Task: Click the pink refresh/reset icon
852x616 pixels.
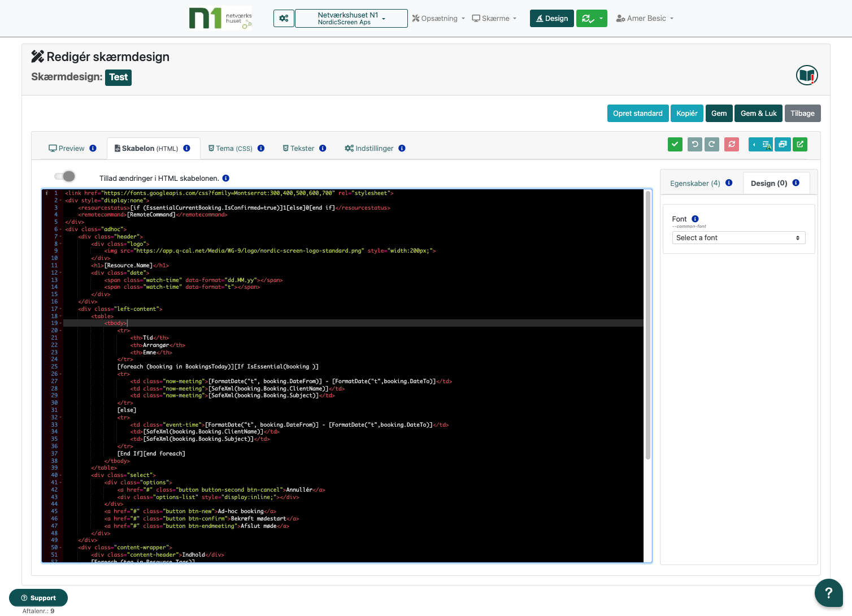Action: pyautogui.click(x=732, y=144)
